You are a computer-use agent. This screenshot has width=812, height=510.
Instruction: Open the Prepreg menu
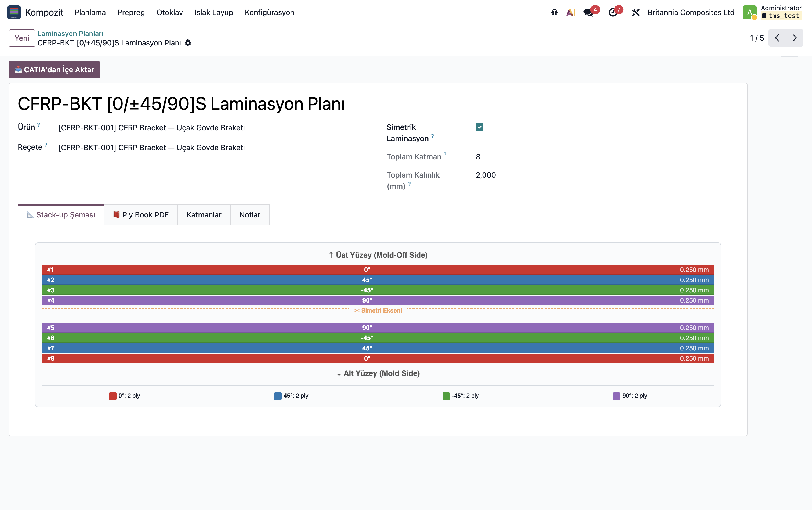pyautogui.click(x=131, y=12)
